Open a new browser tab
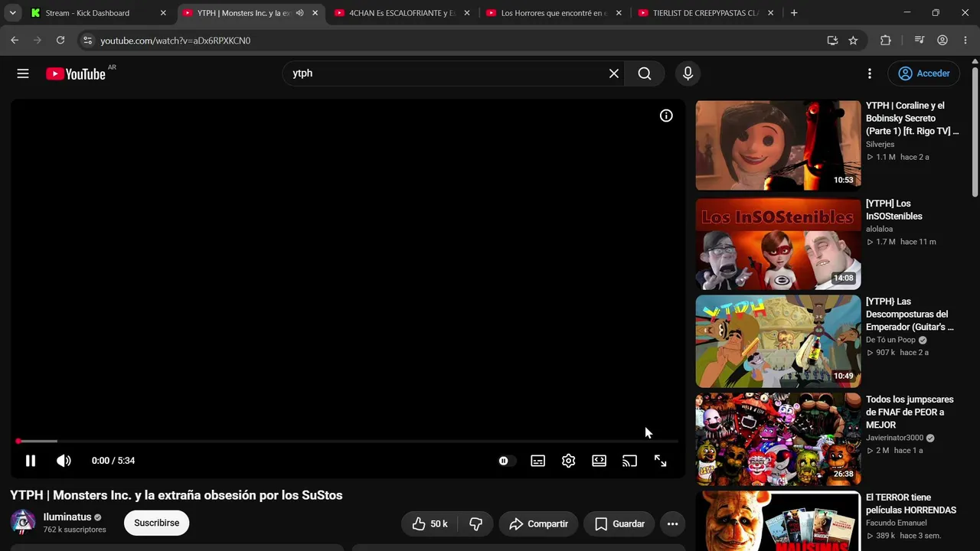980x551 pixels. [x=794, y=13]
